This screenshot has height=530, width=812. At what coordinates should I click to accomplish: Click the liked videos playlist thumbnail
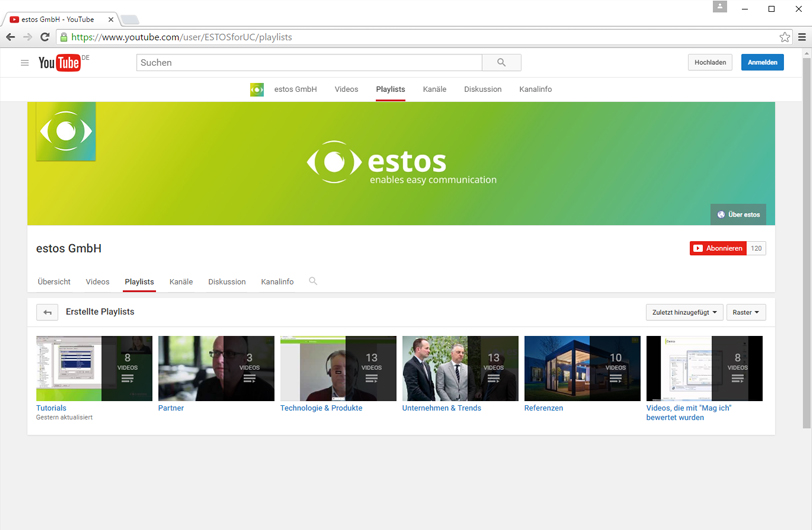pyautogui.click(x=704, y=368)
